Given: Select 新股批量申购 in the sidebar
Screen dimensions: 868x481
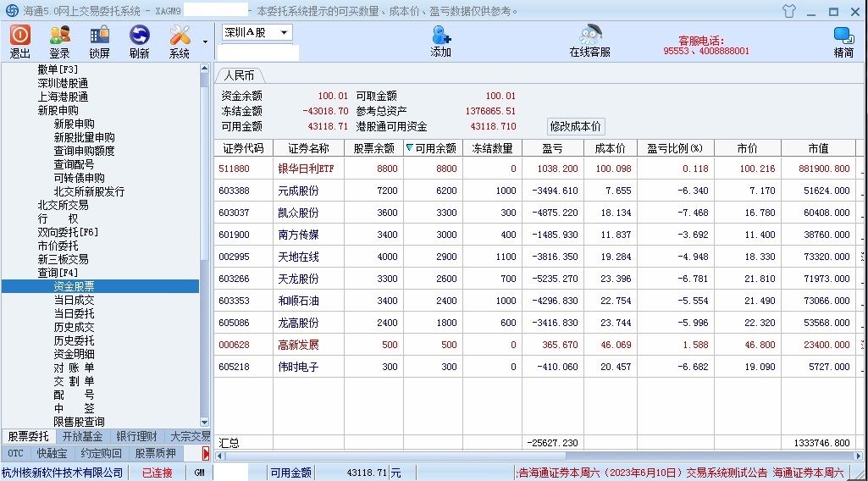Looking at the screenshot, I should [x=85, y=137].
